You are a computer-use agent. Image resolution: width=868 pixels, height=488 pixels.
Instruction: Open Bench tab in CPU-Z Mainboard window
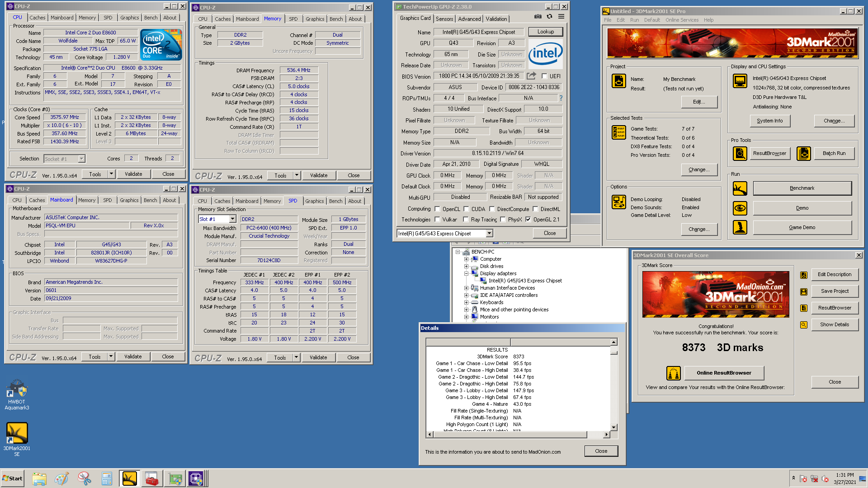[x=151, y=200]
